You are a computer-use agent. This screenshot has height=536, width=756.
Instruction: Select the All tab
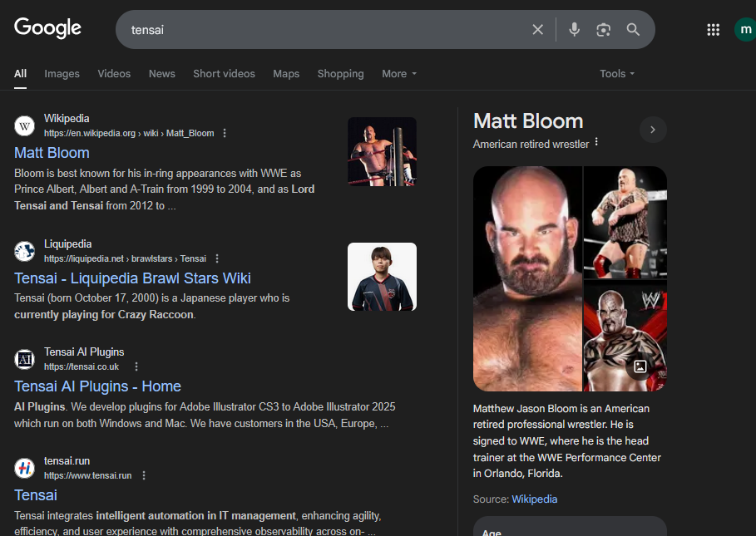(20, 74)
